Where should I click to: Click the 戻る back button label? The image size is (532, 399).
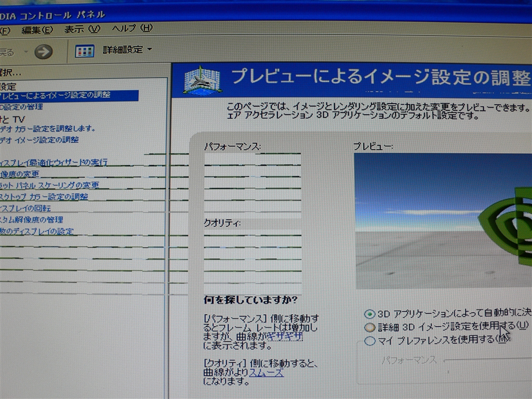click(x=7, y=52)
